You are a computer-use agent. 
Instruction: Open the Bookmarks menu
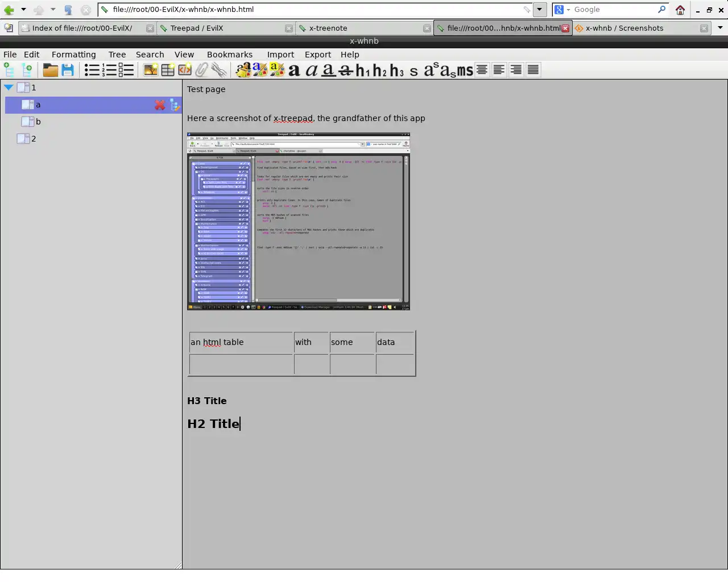(230, 55)
